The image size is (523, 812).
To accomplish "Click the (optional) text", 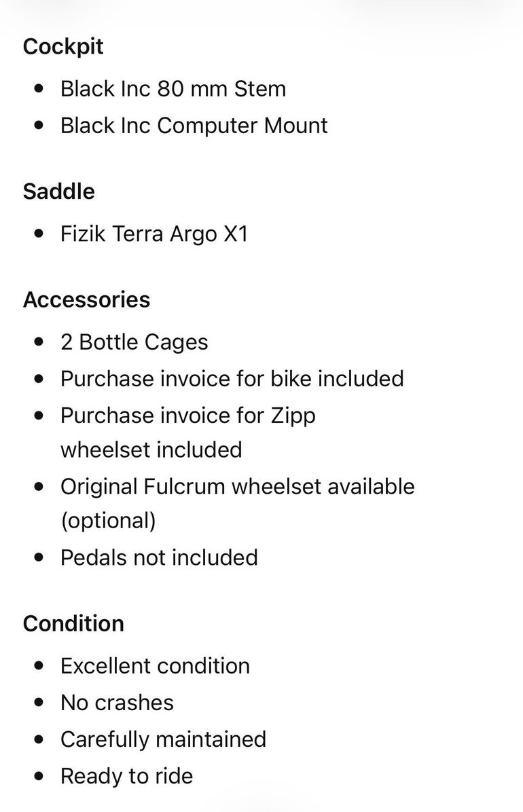I will point(108,521).
